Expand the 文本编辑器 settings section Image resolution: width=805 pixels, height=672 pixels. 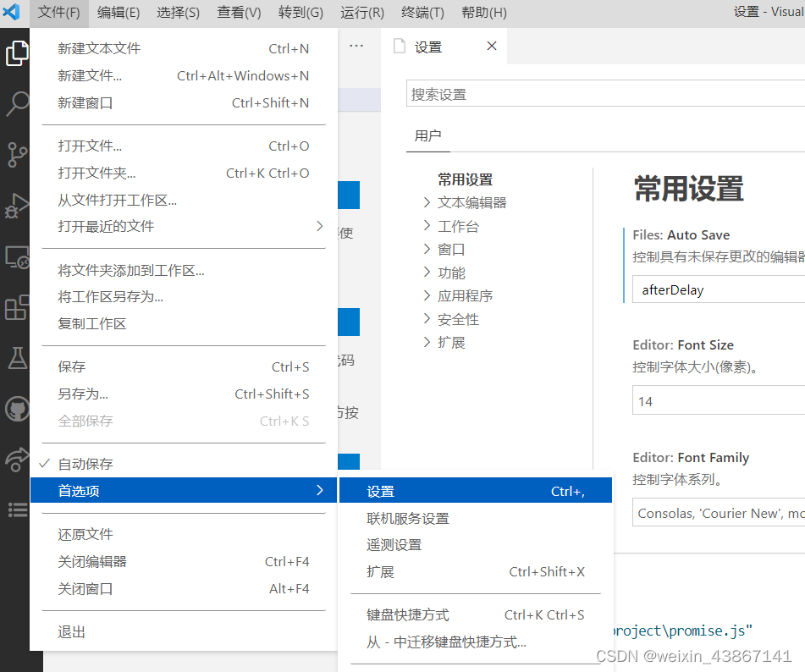[x=471, y=202]
